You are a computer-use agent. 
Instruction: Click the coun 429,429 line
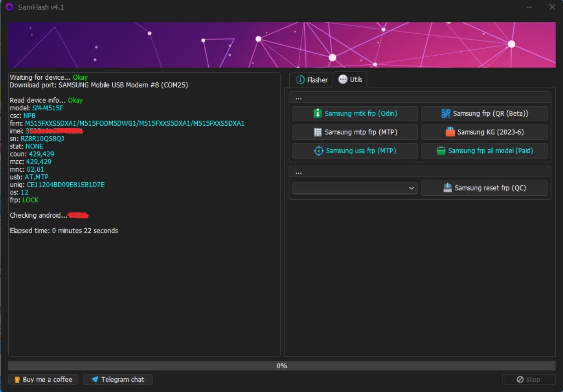(32, 154)
